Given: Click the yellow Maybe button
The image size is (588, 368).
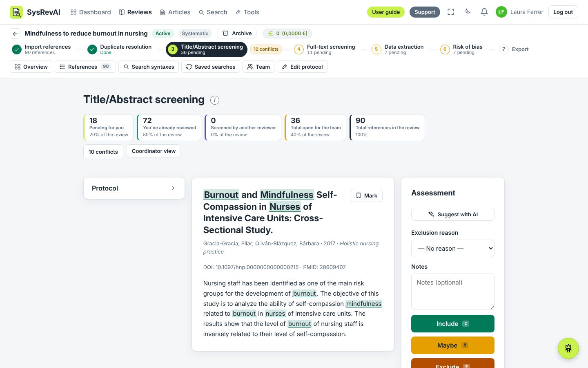Looking at the screenshot, I should coord(453,345).
